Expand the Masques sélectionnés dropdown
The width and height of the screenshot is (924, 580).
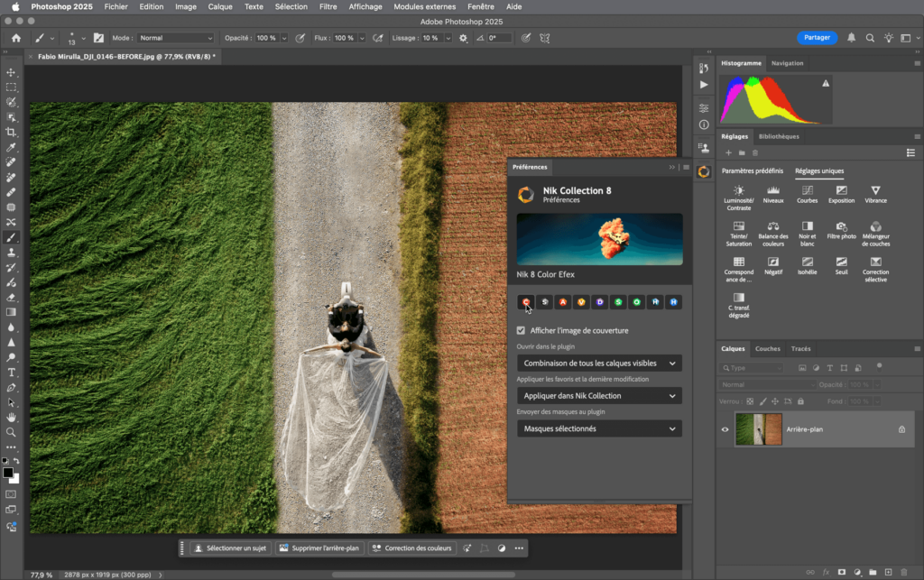[599, 428]
